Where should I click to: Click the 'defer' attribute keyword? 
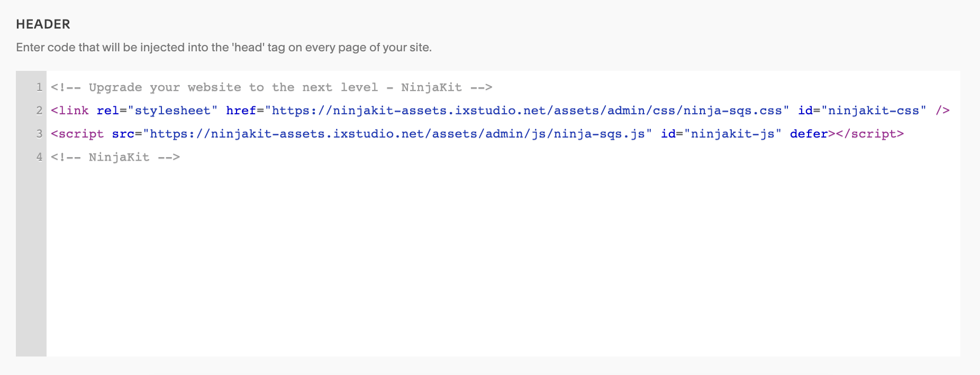point(809,134)
